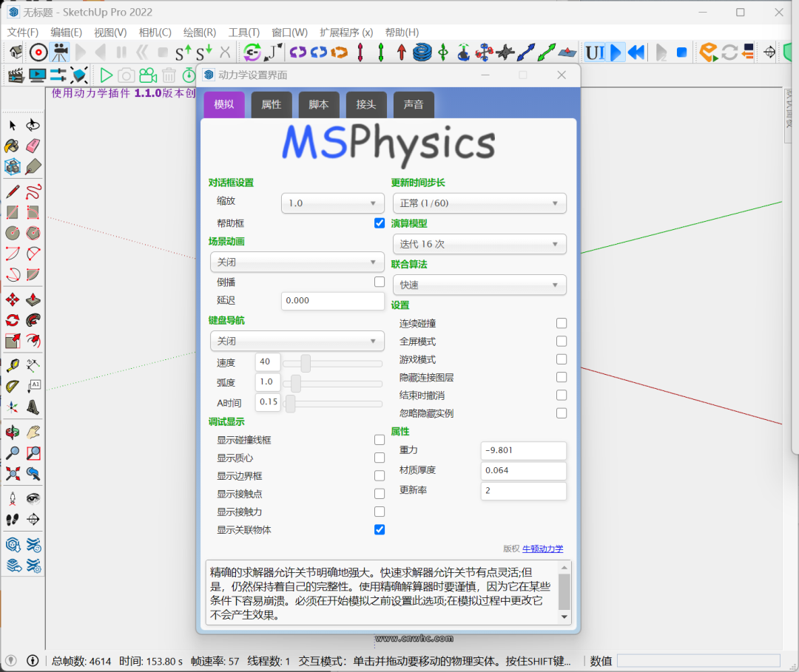
Task: Activate the Pan hand tool
Action: [33, 432]
